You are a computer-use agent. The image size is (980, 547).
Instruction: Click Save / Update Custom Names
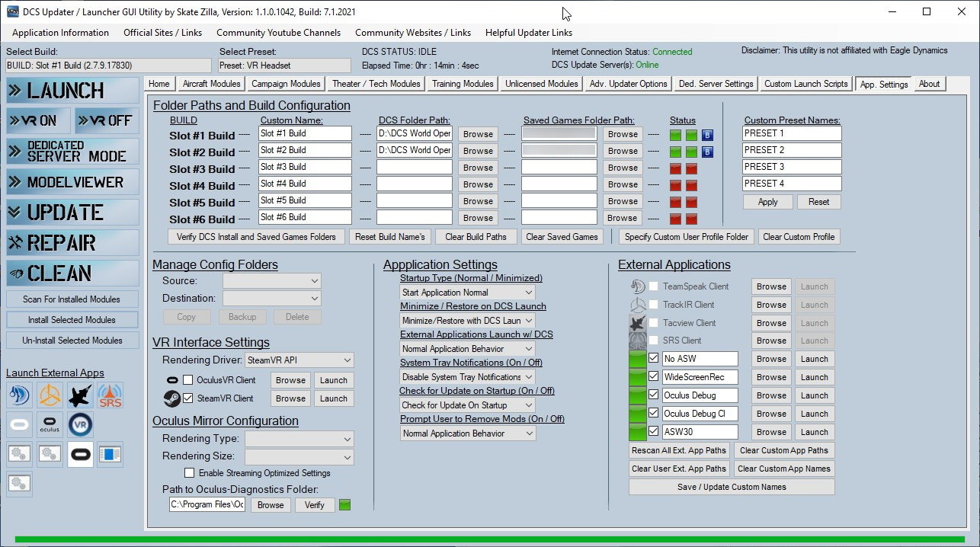(x=732, y=487)
